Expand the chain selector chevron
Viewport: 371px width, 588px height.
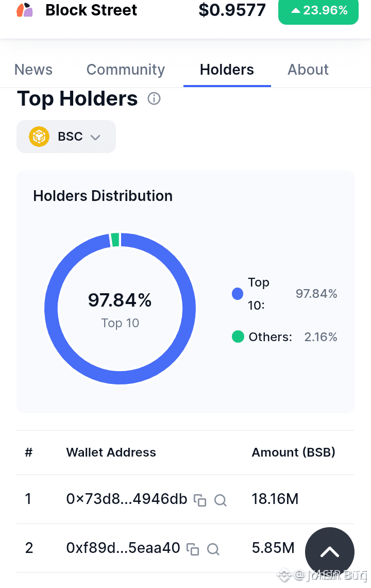click(96, 137)
